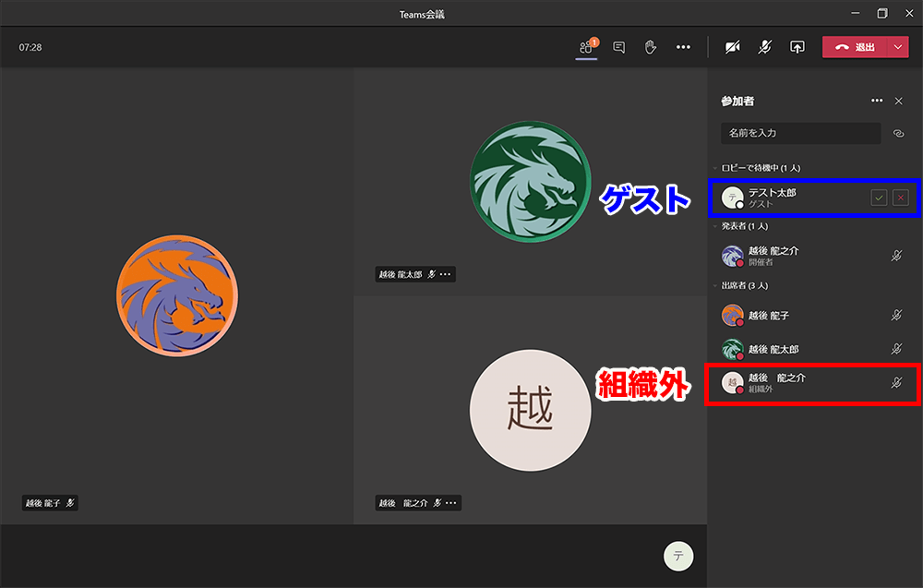This screenshot has width=923, height=588.
Task: Unmute yourself with the microphone icon
Action: click(x=764, y=46)
